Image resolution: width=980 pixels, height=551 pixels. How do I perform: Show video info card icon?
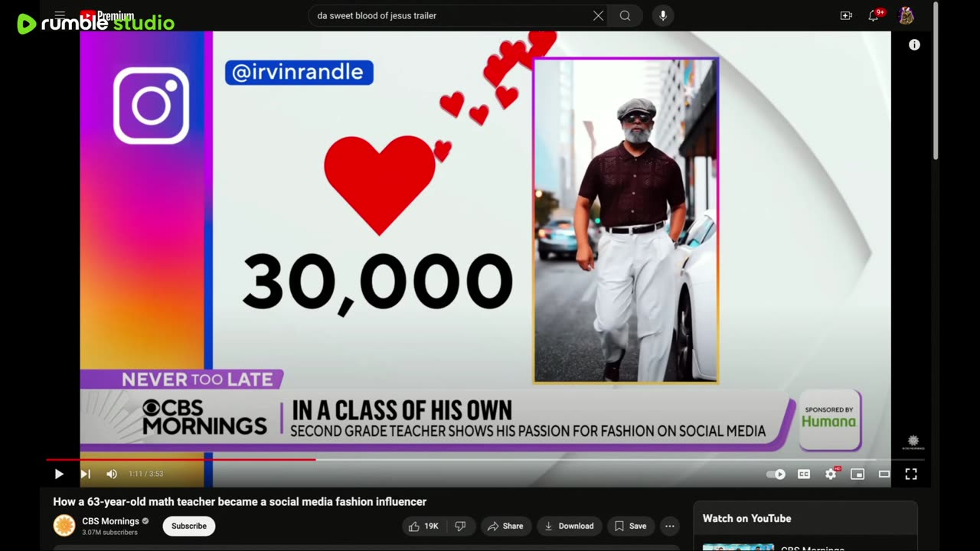pyautogui.click(x=914, y=45)
